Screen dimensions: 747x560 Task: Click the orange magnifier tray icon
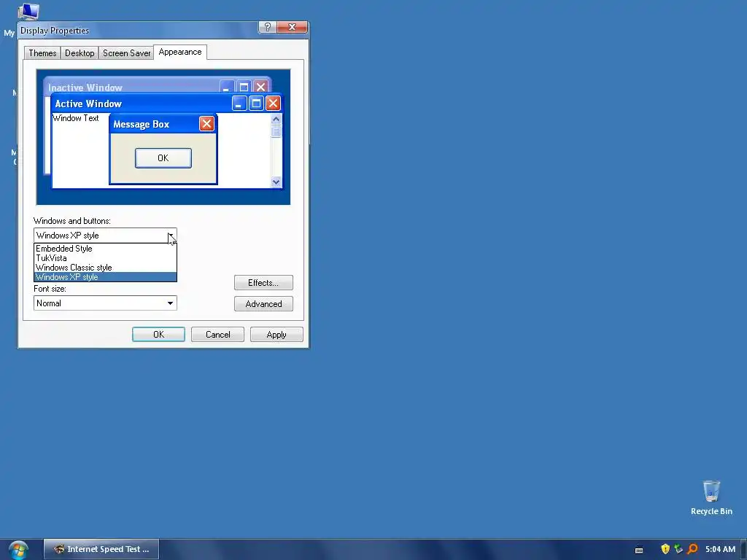tap(693, 549)
